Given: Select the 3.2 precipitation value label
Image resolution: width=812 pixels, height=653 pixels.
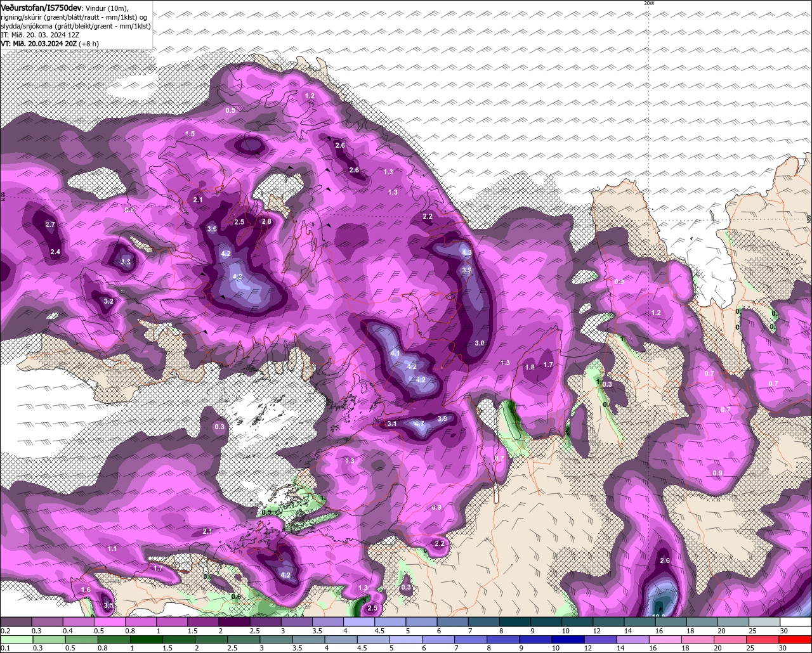Looking at the screenshot, I should click(108, 301).
